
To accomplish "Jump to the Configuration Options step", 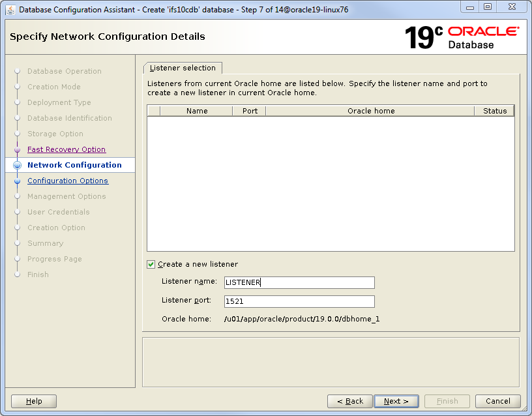I will (68, 181).
